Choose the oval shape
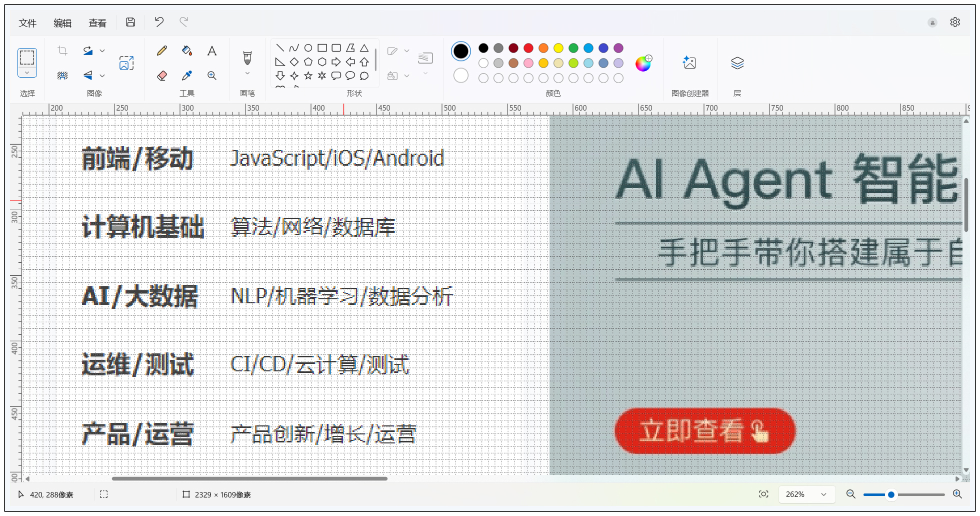 tap(308, 48)
